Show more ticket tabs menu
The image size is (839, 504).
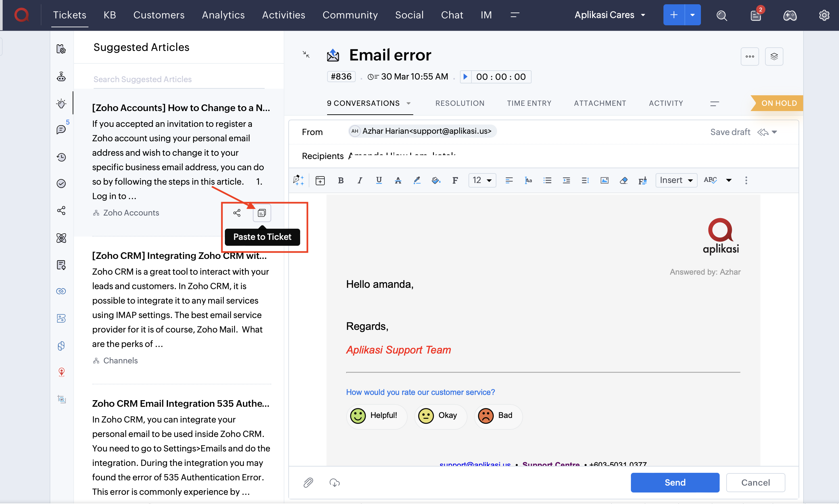point(715,103)
